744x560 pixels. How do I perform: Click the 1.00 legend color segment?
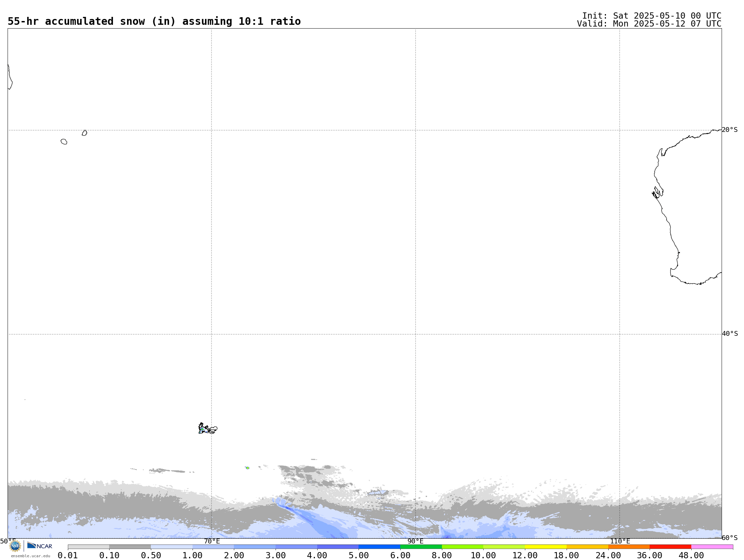click(x=213, y=547)
